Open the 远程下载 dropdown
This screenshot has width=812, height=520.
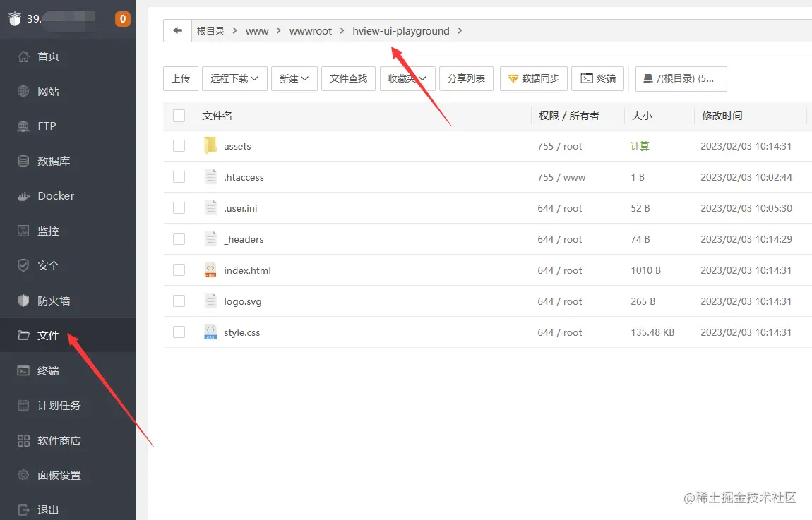tap(234, 78)
